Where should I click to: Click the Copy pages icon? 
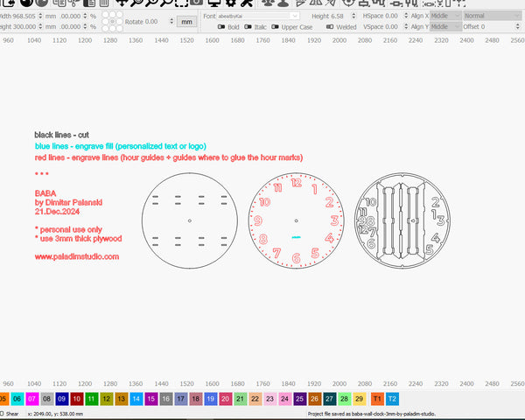click(x=59, y=3)
